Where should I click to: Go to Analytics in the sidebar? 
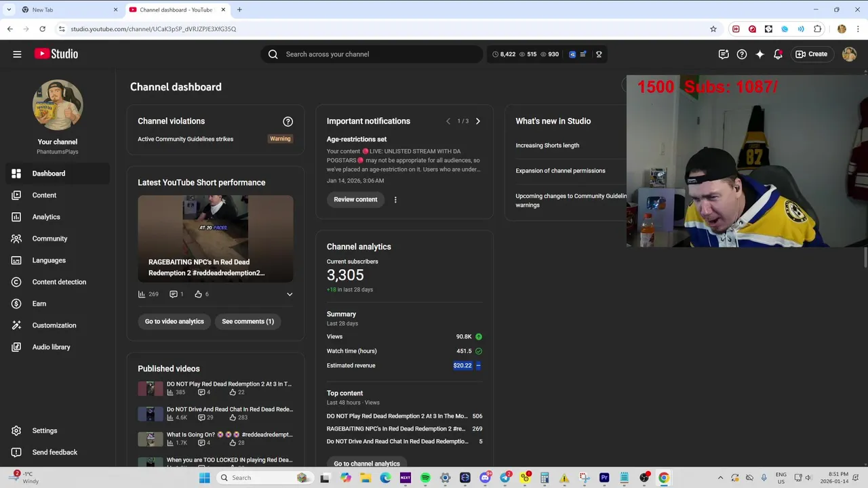(x=58, y=217)
